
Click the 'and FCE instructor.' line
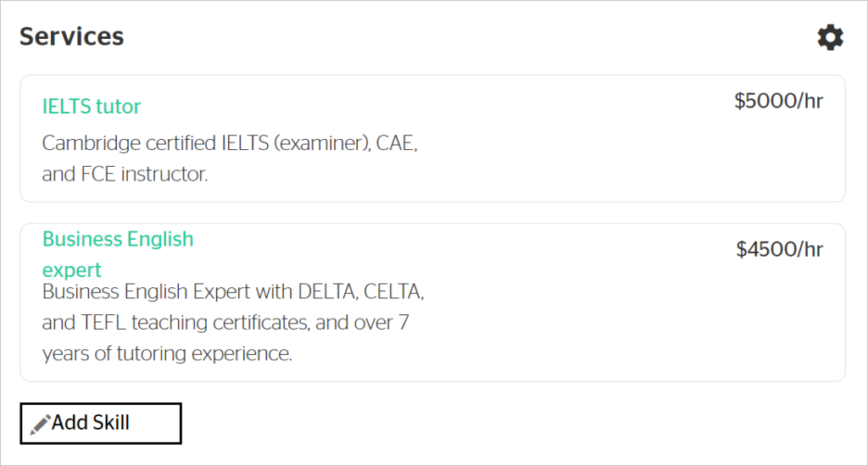[x=125, y=175]
